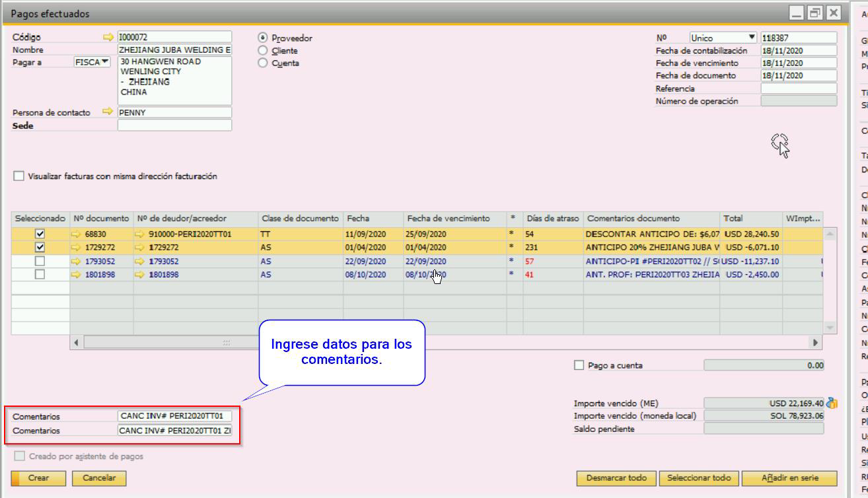Viewport: 868px width, 498px height.
Task: Sort by the Fecha de vencimiento column header
Action: 454,219
